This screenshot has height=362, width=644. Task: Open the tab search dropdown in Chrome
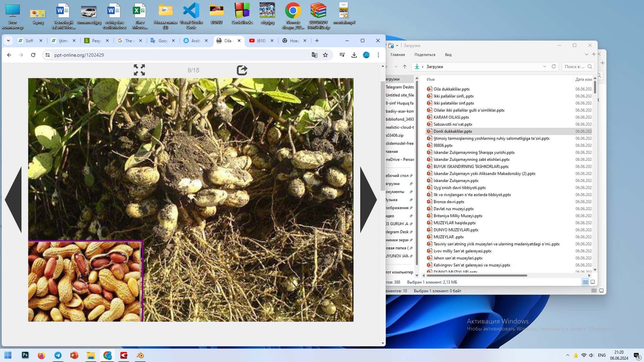(x=8, y=41)
